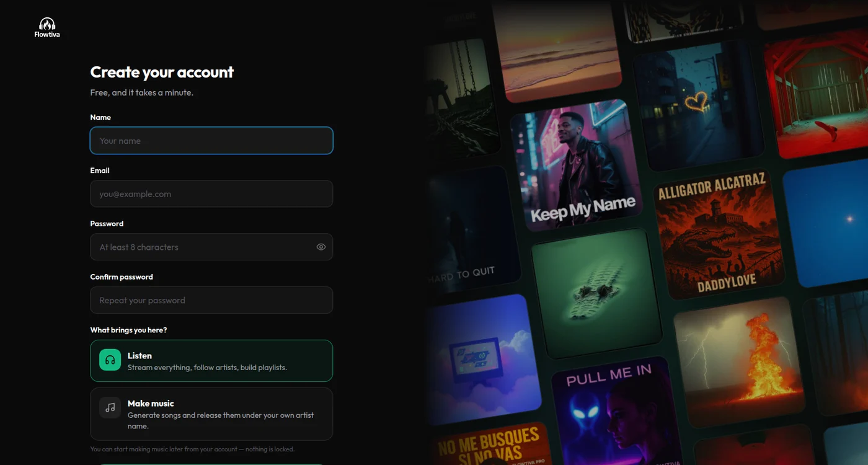The image size is (868, 465).
Task: Click the "Free, and it takes a minute." text
Action: click(142, 92)
